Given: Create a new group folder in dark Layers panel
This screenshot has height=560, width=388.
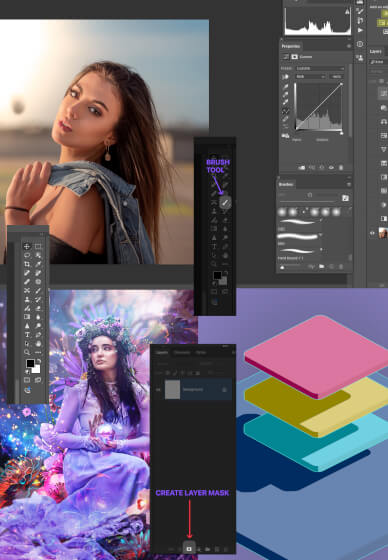Looking at the screenshot, I should [x=208, y=549].
